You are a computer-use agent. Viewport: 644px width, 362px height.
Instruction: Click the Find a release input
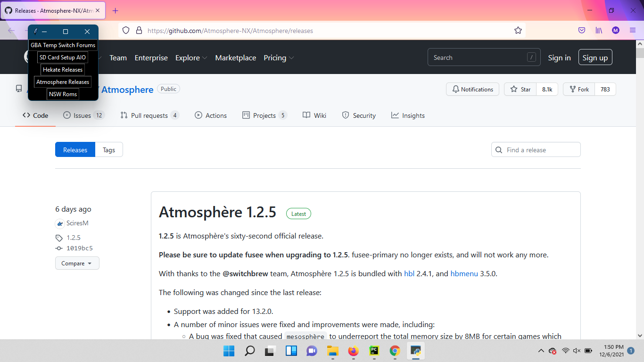click(x=536, y=150)
